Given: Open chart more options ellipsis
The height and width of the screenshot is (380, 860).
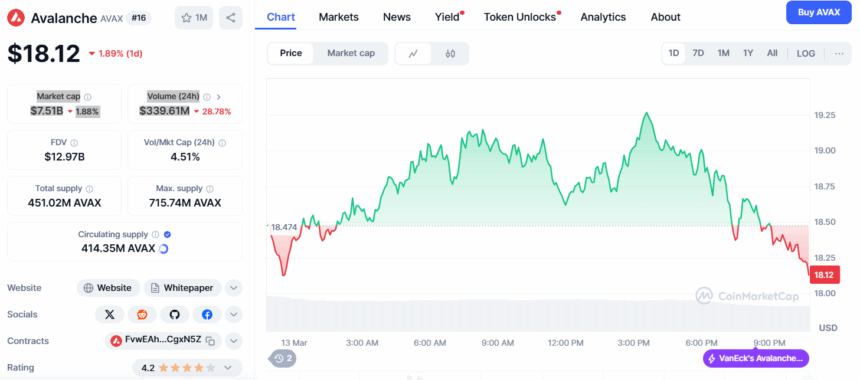Looking at the screenshot, I should 839,53.
